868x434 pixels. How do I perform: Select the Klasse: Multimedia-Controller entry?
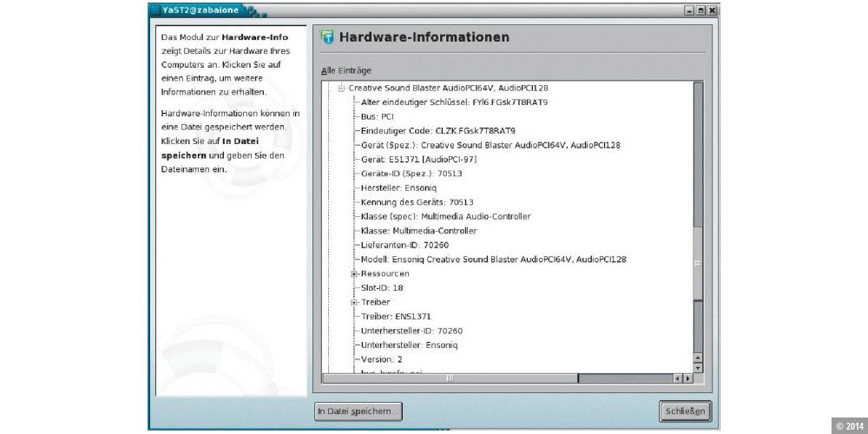tap(418, 231)
